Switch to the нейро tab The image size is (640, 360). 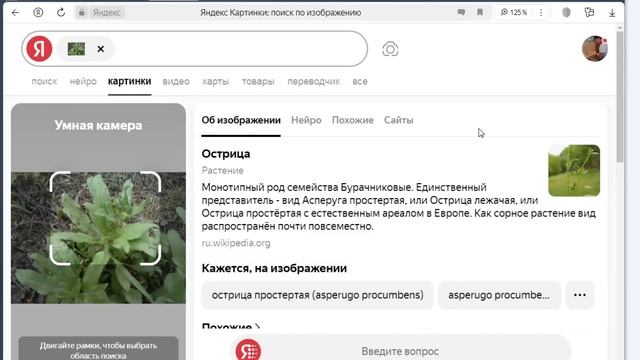pos(83,82)
